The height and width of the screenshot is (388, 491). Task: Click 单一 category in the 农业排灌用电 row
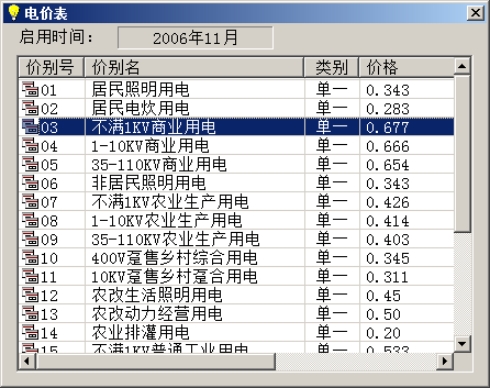[x=332, y=332]
